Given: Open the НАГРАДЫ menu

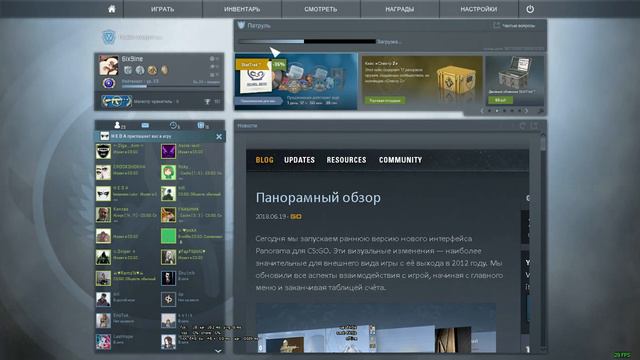Looking at the screenshot, I should (400, 9).
